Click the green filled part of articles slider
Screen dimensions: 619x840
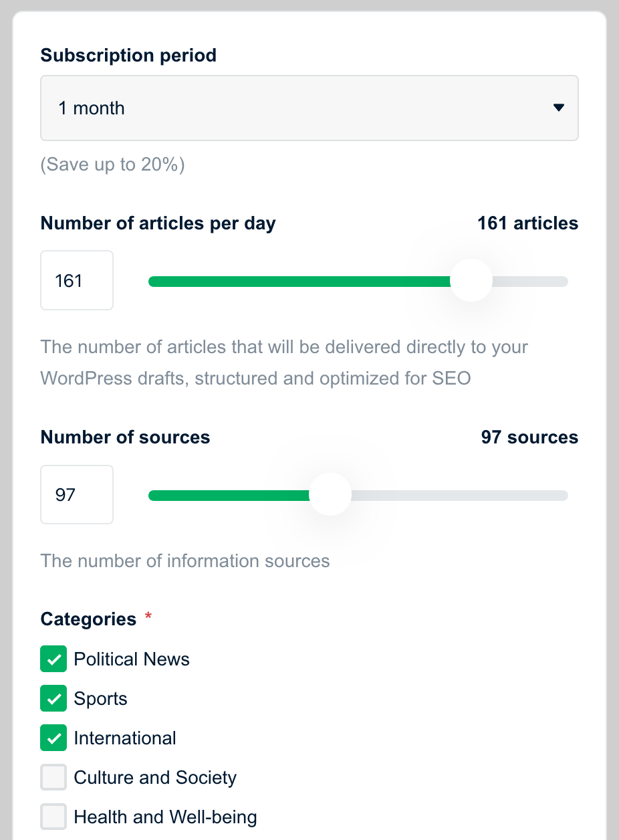point(301,282)
